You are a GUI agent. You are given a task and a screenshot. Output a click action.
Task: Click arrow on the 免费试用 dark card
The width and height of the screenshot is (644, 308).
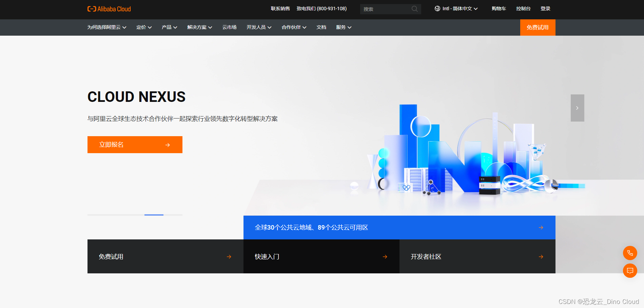229,257
